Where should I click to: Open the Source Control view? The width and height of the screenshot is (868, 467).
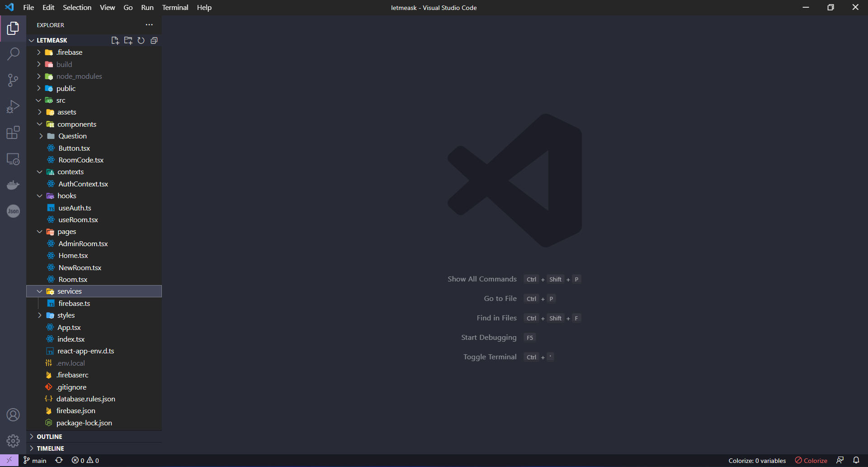tap(13, 80)
